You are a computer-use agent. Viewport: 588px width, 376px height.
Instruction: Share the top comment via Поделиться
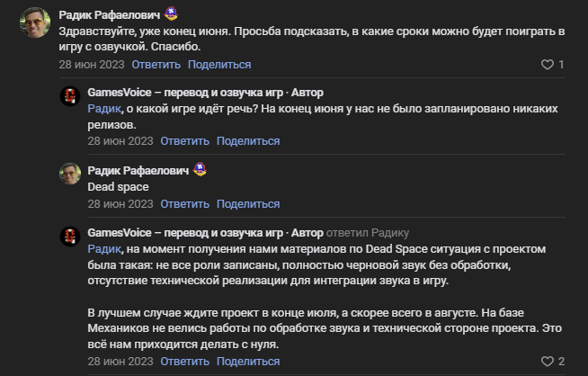(219, 65)
